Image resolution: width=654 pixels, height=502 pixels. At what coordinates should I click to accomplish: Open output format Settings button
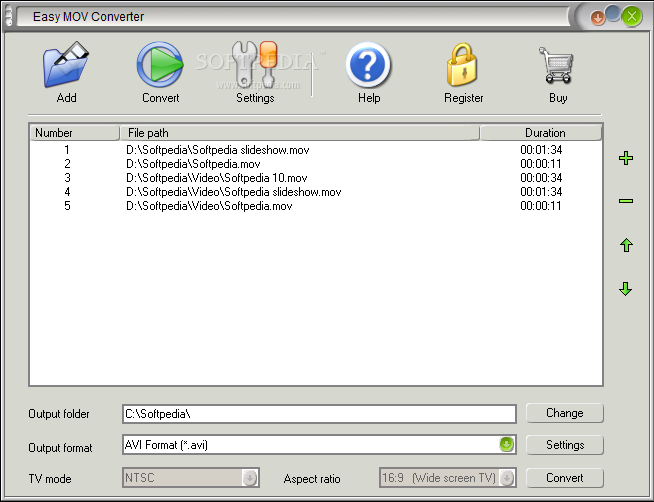click(565, 445)
